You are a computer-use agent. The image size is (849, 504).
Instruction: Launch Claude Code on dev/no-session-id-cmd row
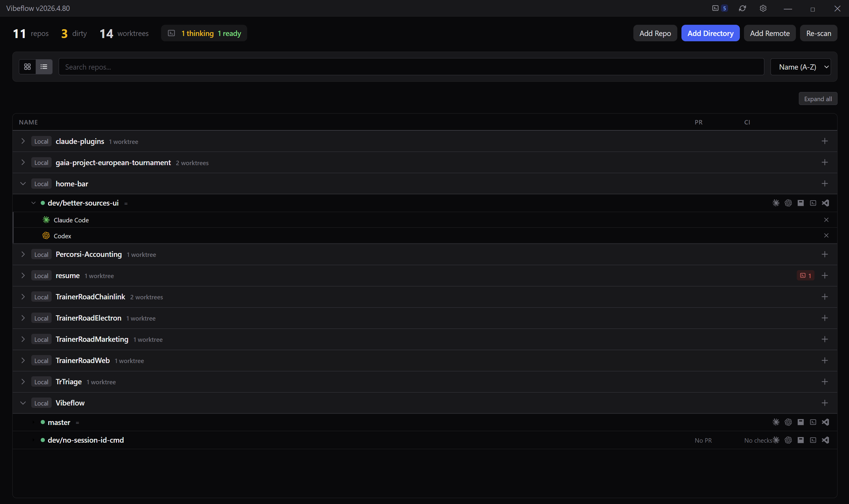coord(776,440)
